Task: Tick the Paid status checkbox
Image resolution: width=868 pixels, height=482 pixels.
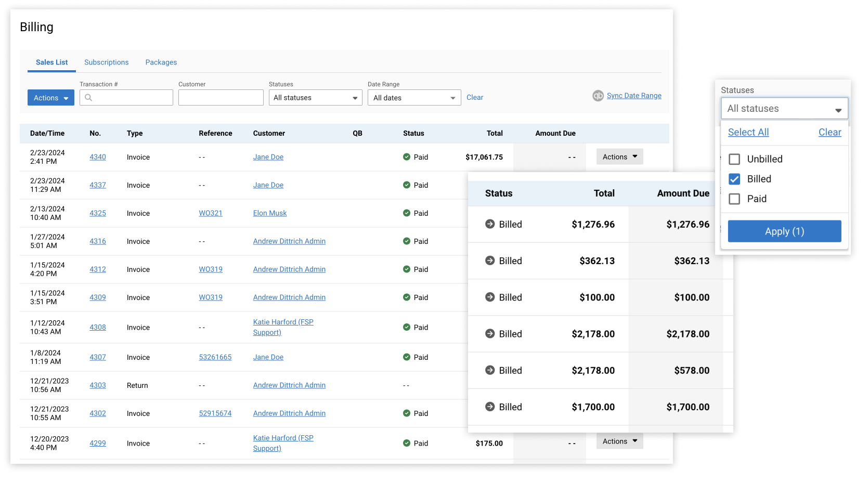Action: click(734, 199)
